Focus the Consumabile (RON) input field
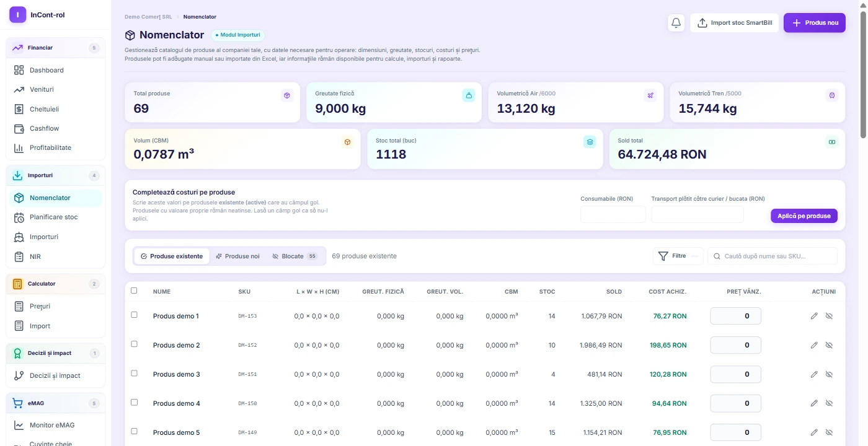The image size is (868, 446). point(613,214)
